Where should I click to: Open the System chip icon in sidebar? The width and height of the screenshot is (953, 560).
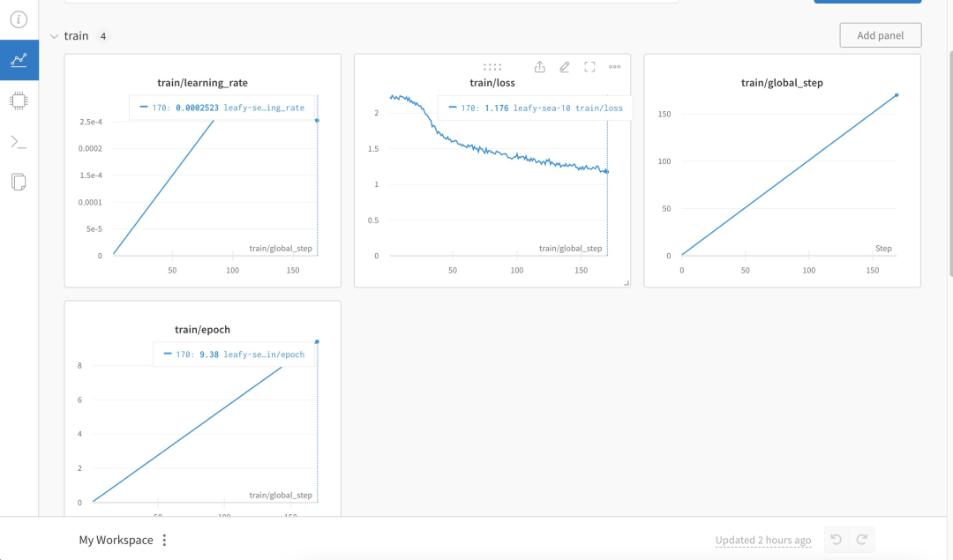(19, 101)
